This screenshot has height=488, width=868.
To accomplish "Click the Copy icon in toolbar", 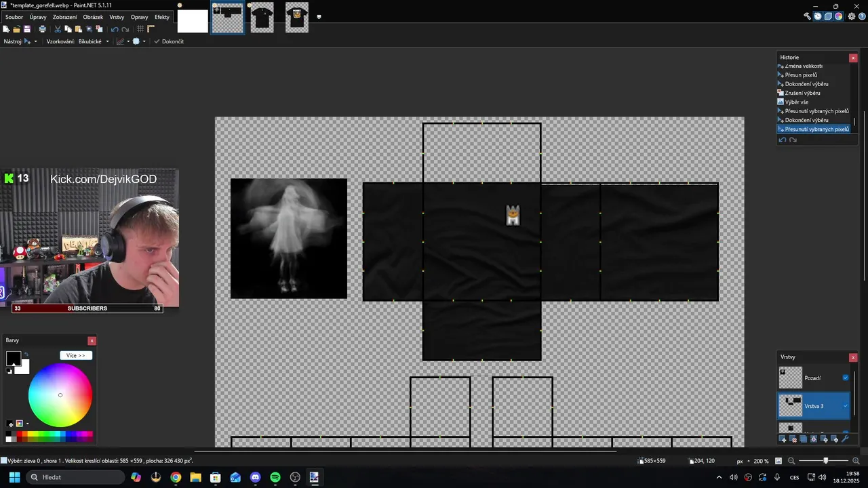I will pyautogui.click(x=68, y=29).
